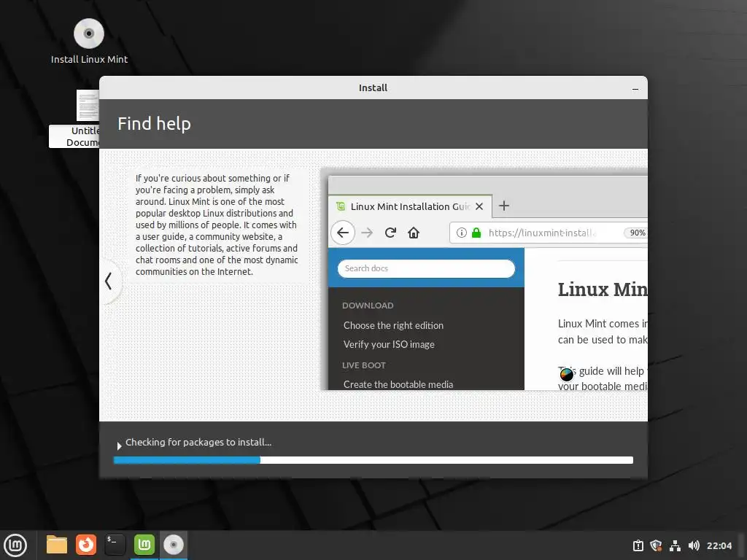The width and height of the screenshot is (747, 560).
Task: Open the Linux Mint start menu
Action: click(16, 545)
